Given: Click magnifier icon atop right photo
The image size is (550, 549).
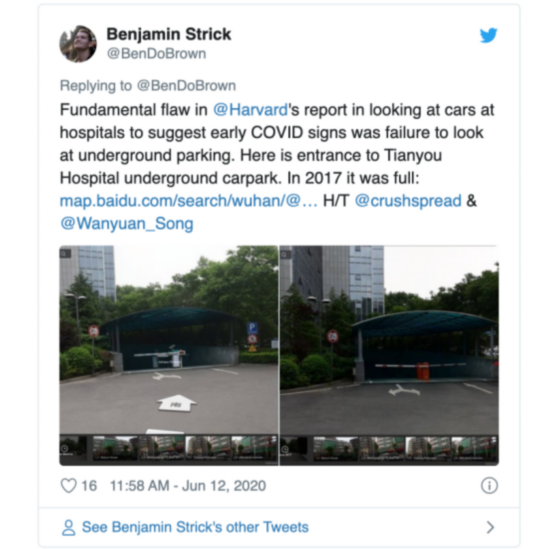Looking at the screenshot, I should 286,253.
